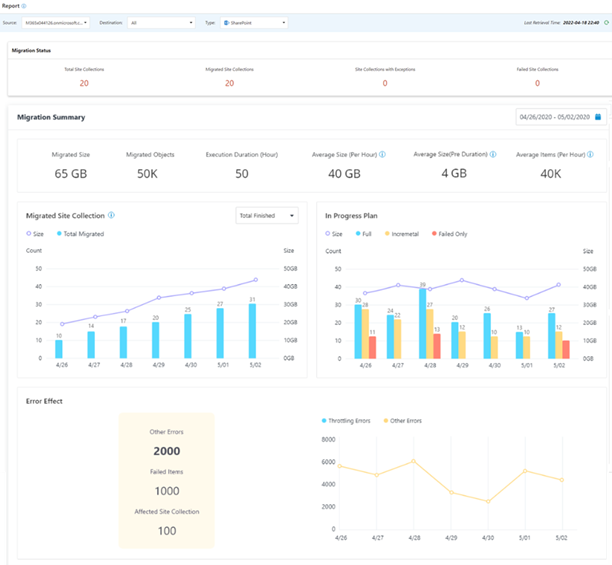Image resolution: width=612 pixels, height=565 pixels.
Task: Toggle Size legend in Migrated Site Collection chart
Action: [x=35, y=234]
